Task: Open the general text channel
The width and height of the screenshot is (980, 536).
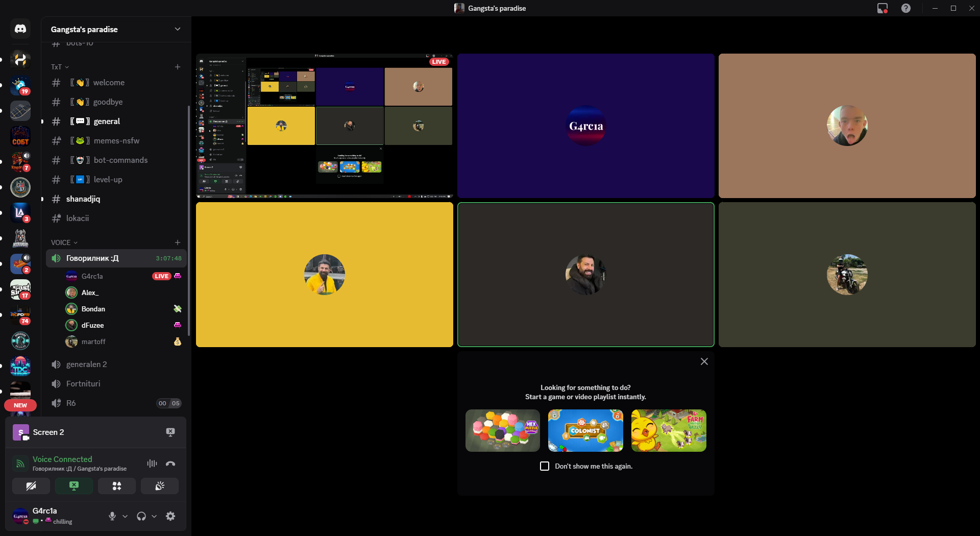Action: 116,121
